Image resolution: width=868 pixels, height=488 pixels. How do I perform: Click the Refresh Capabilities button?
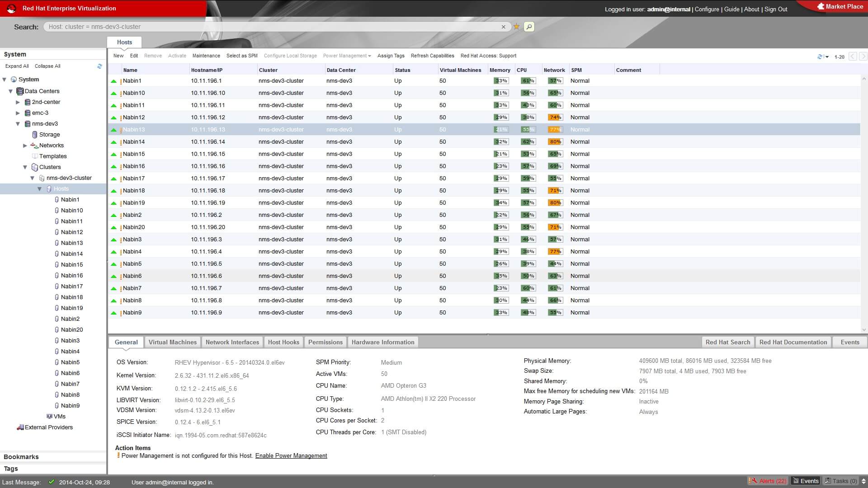432,56
